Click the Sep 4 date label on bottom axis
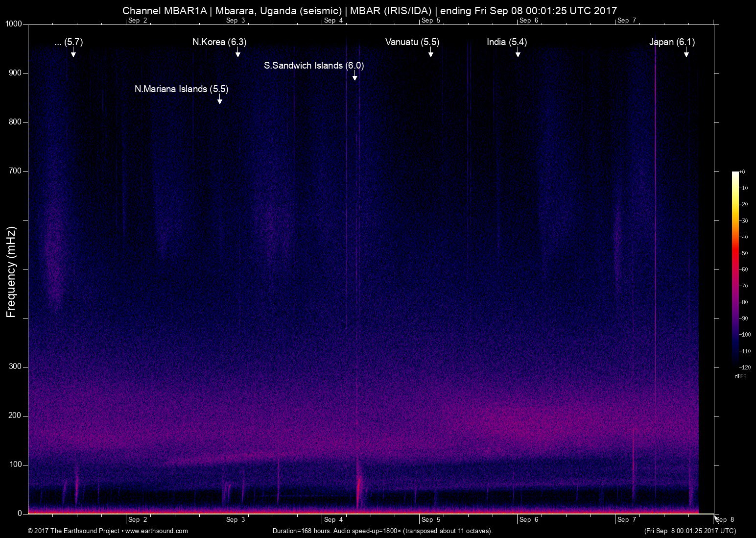The image size is (756, 538). click(333, 520)
